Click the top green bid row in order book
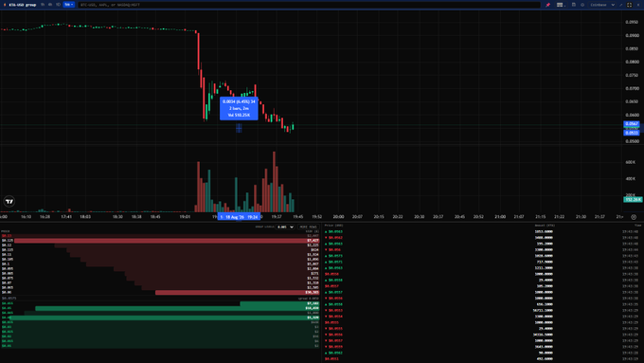Image resolution: width=644 pixels, height=363 pixels. point(160,303)
